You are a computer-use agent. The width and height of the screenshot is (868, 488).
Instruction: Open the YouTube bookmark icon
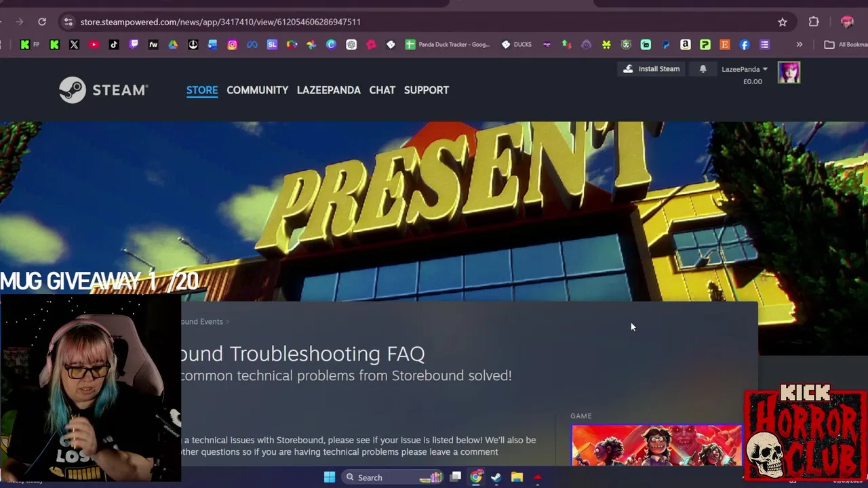click(94, 45)
